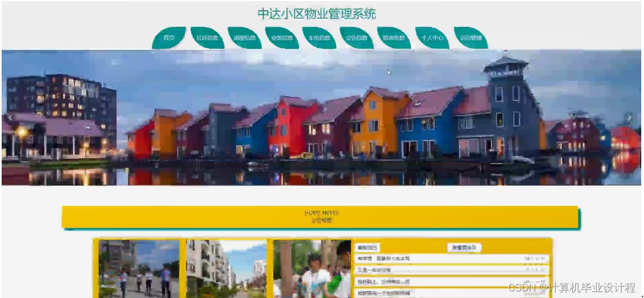Open the apartment building thumbnail

click(226, 269)
